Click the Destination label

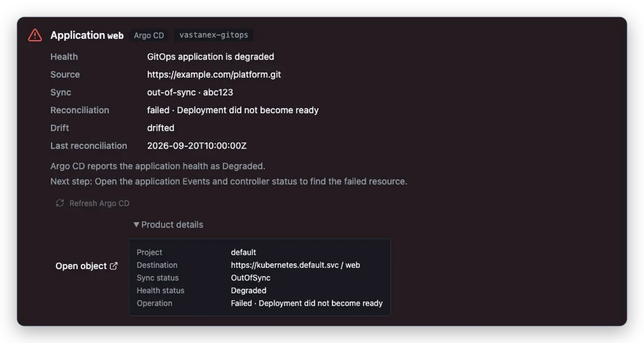pyautogui.click(x=157, y=265)
